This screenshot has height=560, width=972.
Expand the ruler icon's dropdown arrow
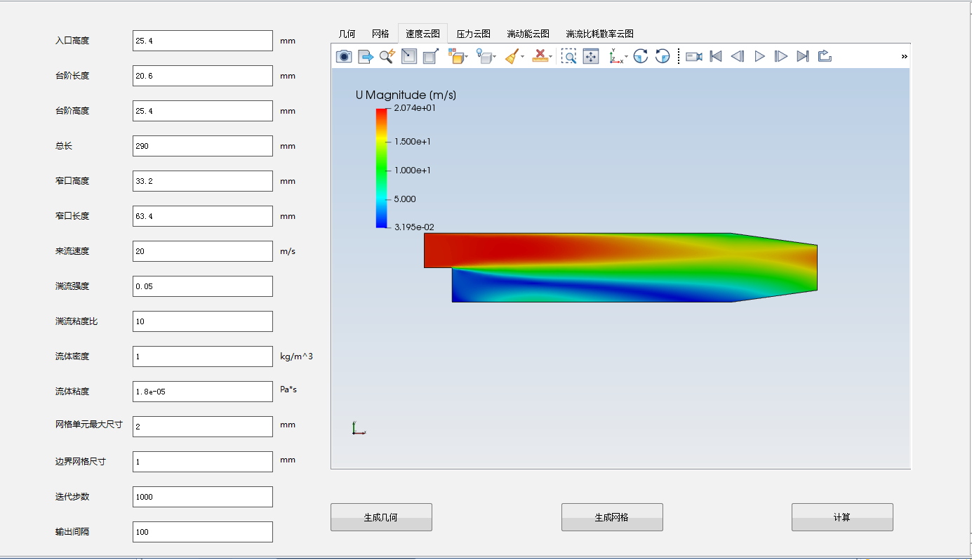(551, 57)
